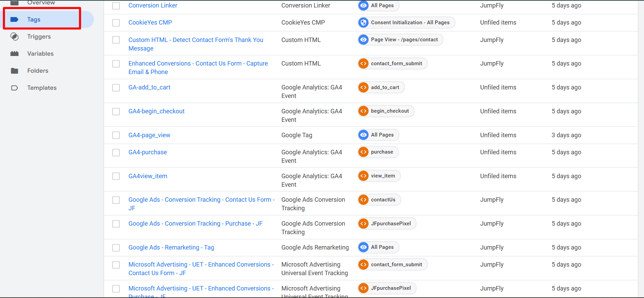Select the GA4-page_view row checkbox
The width and height of the screenshot is (644, 298).
point(116,135)
